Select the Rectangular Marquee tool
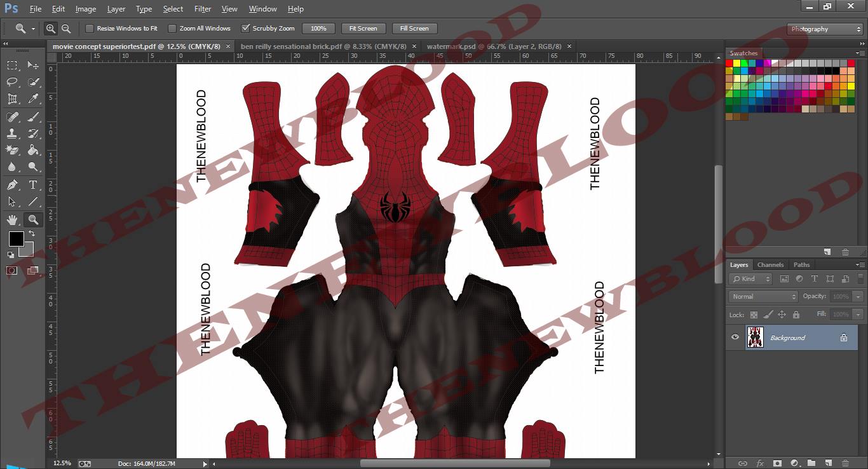 click(x=12, y=65)
